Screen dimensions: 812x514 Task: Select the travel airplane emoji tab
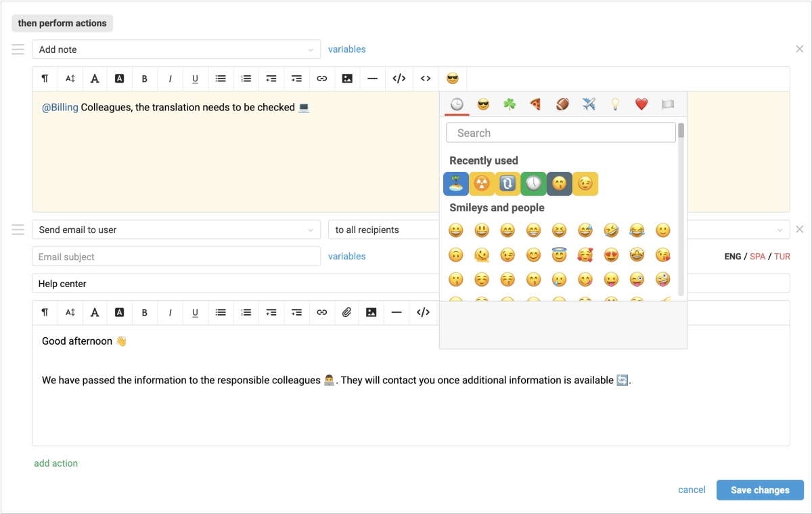[589, 104]
